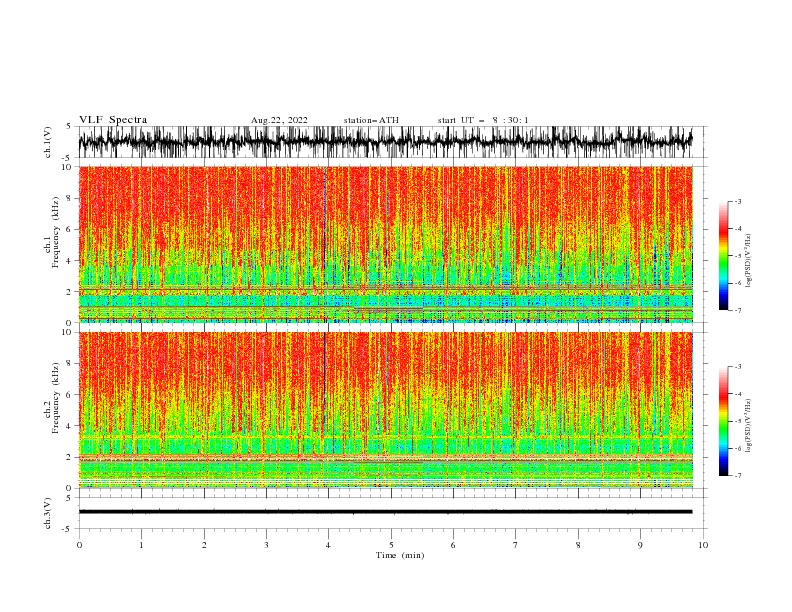Click the ch.1 voltage waveform trace
This screenshot has height=612, width=792.
[385, 142]
